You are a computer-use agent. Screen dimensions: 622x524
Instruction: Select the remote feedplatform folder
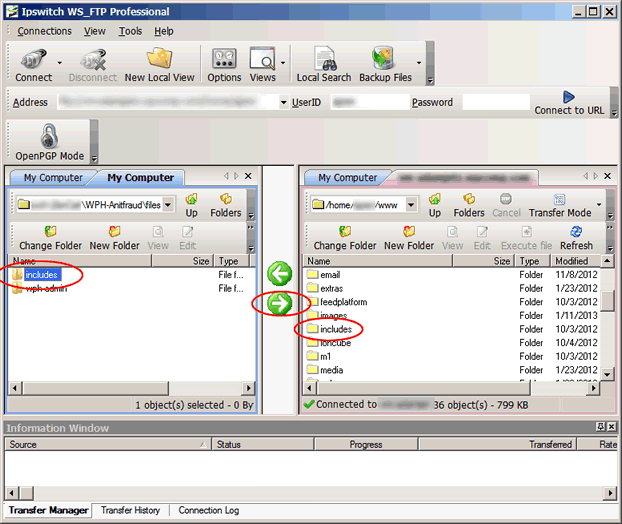coord(343,302)
